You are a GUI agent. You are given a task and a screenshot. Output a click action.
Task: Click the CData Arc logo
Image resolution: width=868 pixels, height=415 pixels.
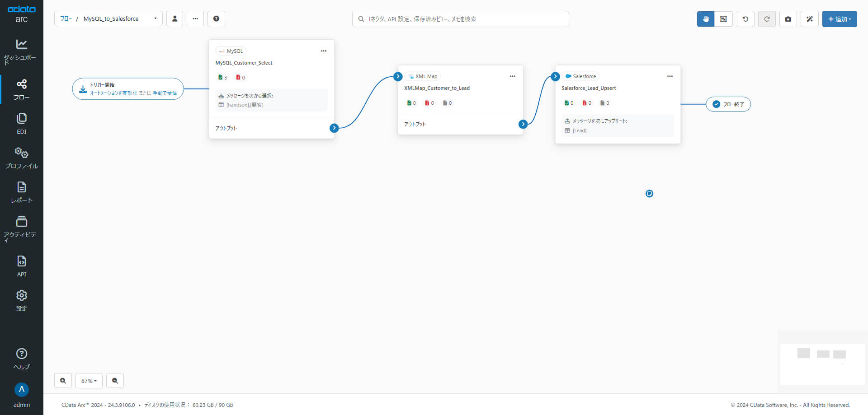(x=21, y=14)
